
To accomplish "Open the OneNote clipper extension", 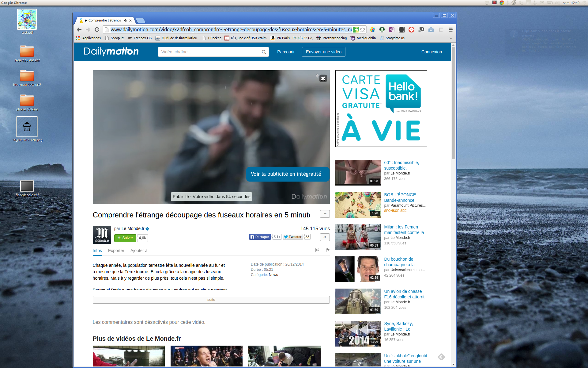I will point(392,29).
